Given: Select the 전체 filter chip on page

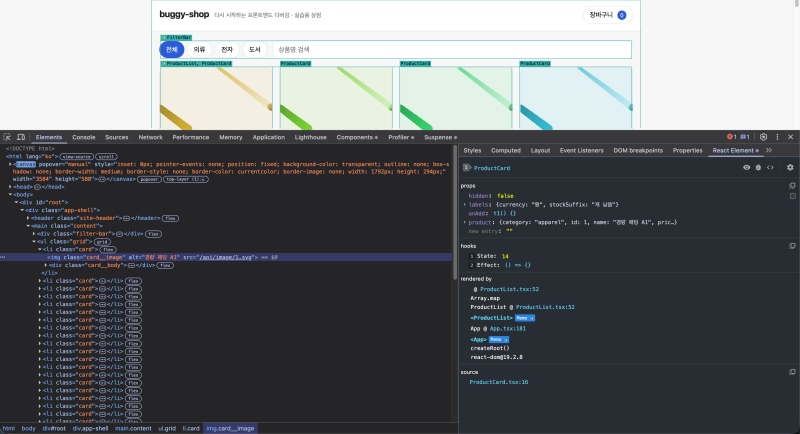Looking at the screenshot, I should point(171,49).
